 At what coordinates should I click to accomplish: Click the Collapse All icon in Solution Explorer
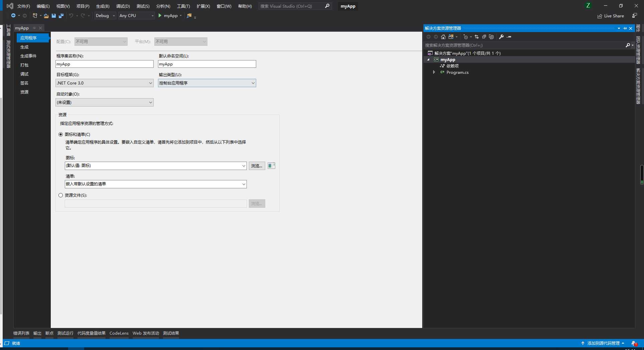click(x=484, y=37)
